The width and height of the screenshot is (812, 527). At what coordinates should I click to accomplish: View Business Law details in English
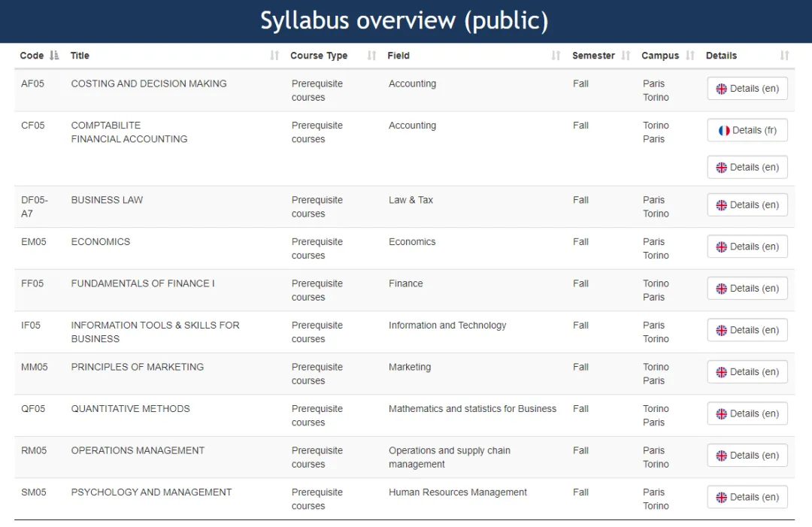coord(747,205)
